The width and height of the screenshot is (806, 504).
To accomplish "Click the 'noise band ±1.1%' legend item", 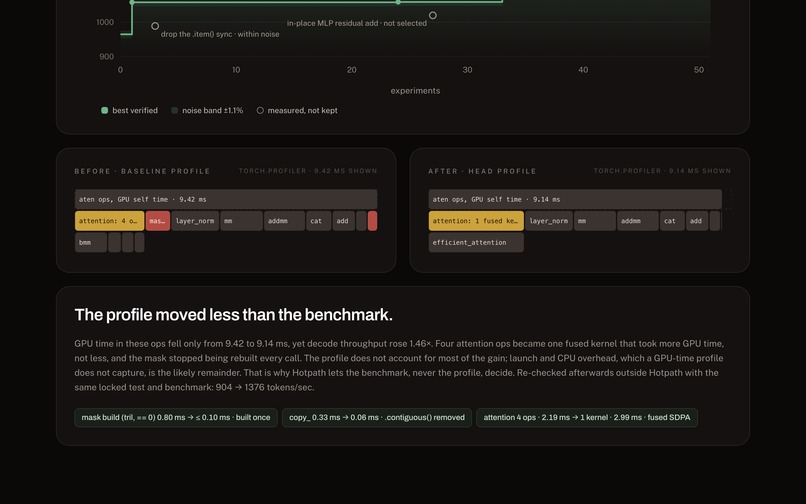I will point(207,111).
